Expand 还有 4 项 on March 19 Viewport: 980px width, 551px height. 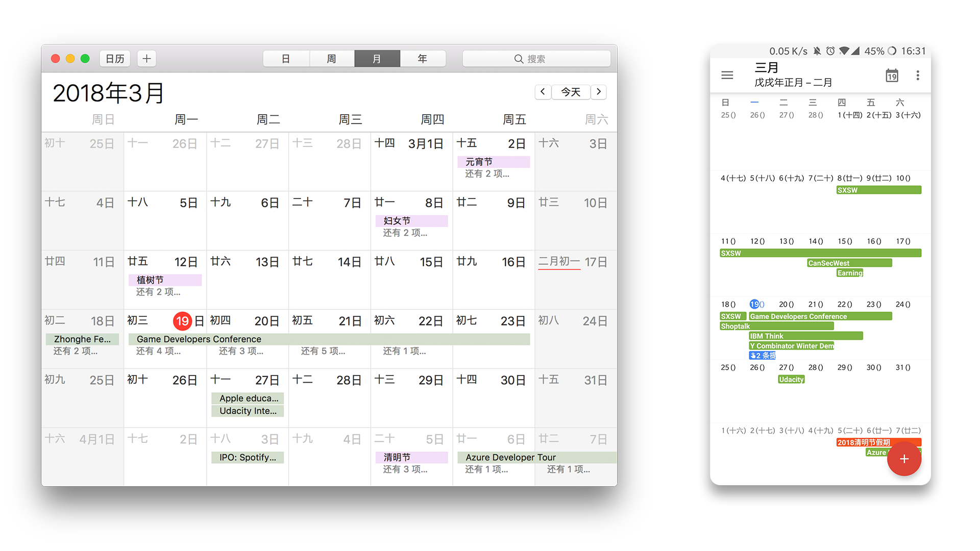pyautogui.click(x=158, y=352)
